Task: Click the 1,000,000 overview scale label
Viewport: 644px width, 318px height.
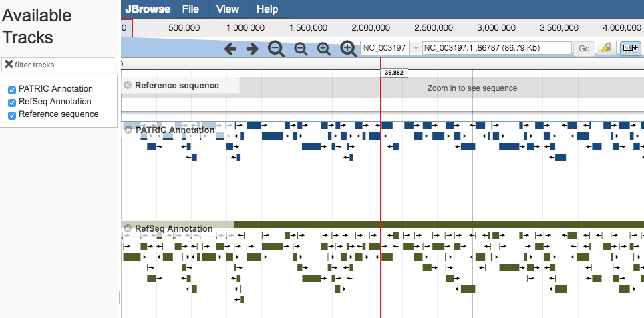Action: click(246, 28)
